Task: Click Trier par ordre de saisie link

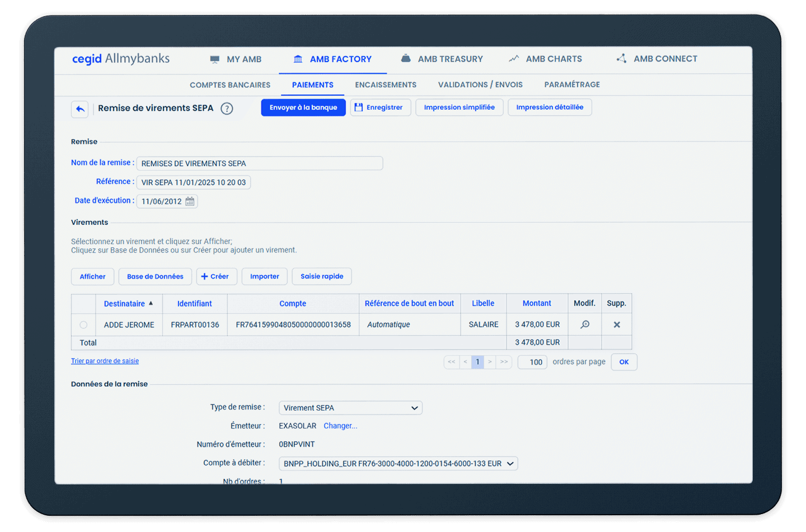Action: click(x=105, y=361)
